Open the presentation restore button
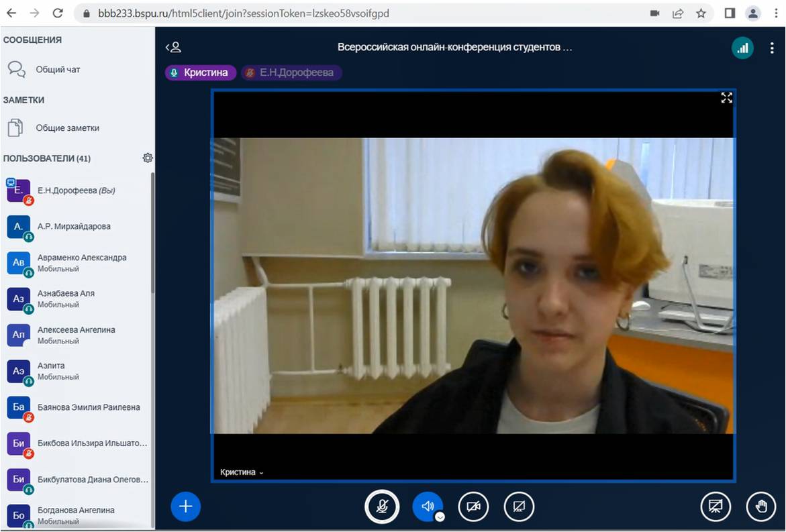This screenshot has width=786, height=532. tap(716, 507)
